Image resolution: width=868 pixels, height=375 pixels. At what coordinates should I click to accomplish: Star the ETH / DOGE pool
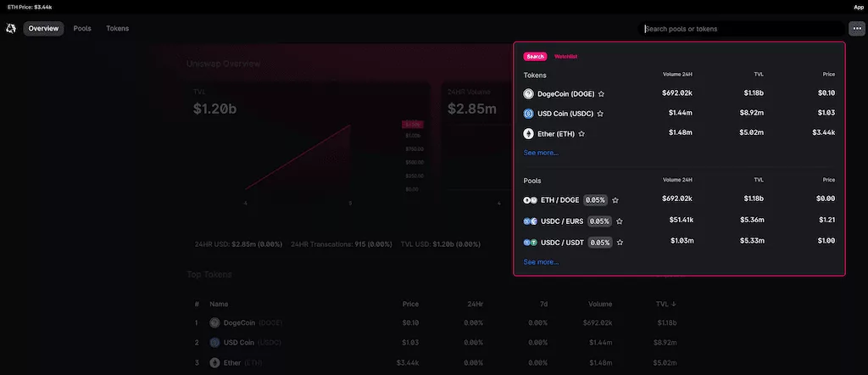coord(615,200)
